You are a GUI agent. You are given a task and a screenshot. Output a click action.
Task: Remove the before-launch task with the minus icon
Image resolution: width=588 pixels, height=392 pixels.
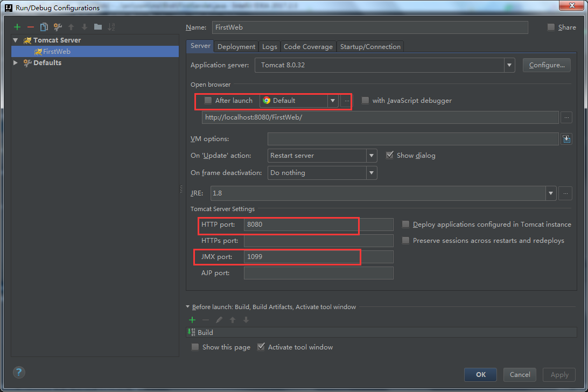click(206, 320)
